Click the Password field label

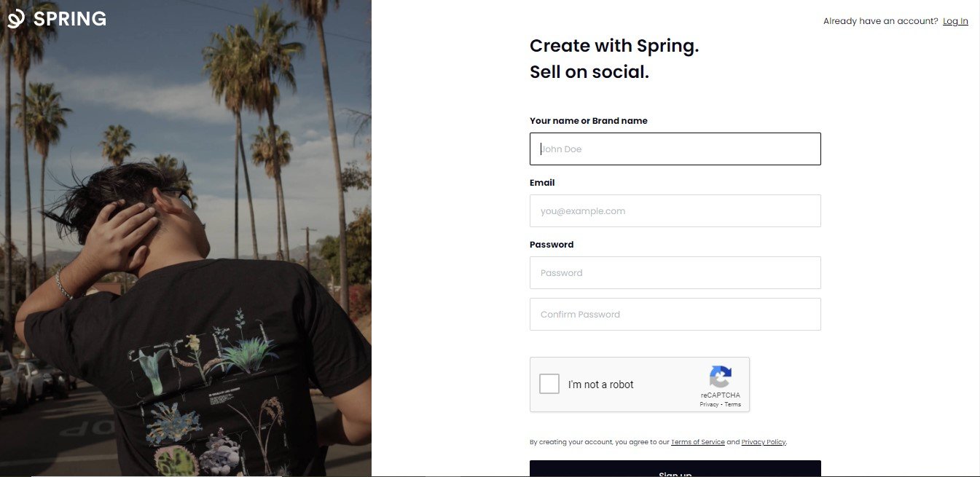coord(552,244)
